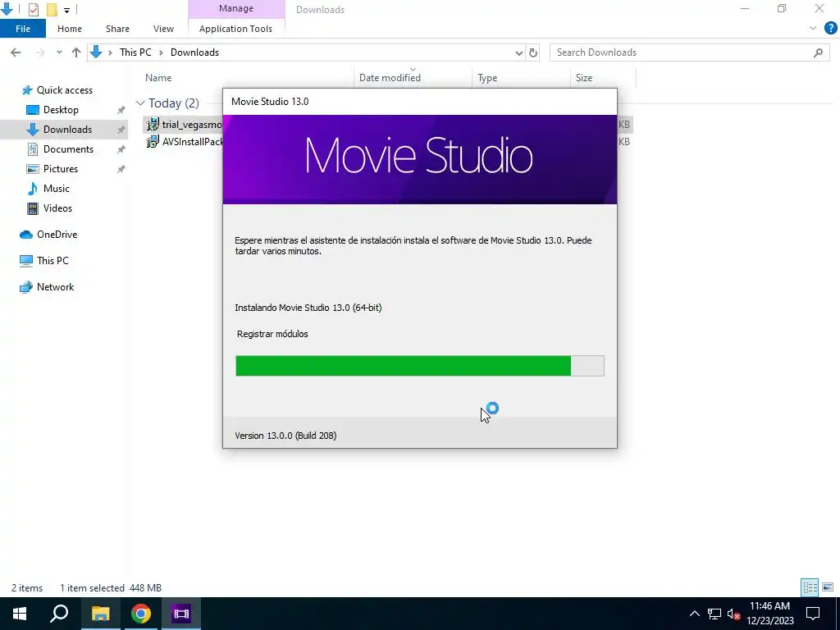Switch to Details view layout
The image size is (840, 630).
pyautogui.click(x=810, y=587)
